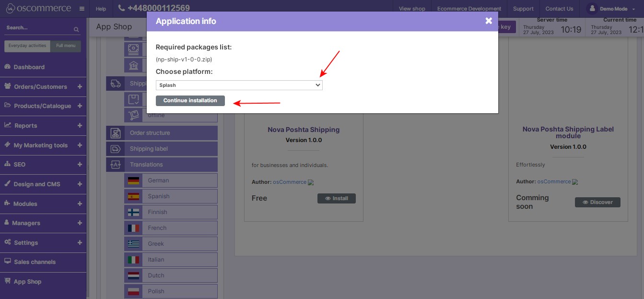The width and height of the screenshot is (644, 299).
Task: Open Ecommerce Development in top bar
Action: [469, 9]
